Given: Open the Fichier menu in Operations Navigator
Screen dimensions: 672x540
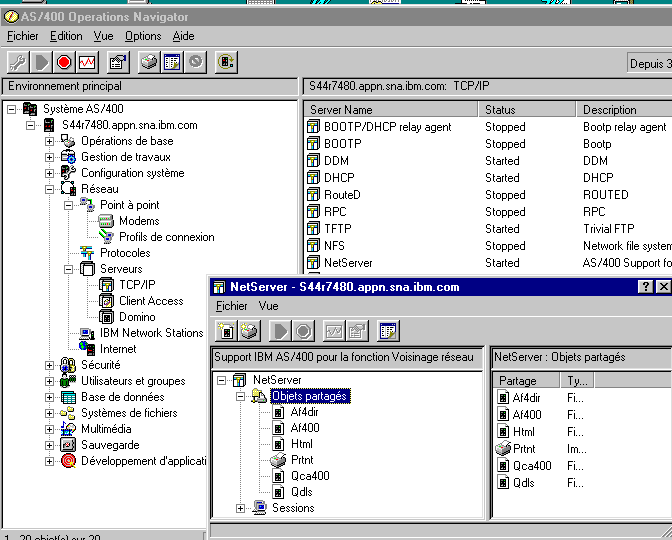Looking at the screenshot, I should pyautogui.click(x=23, y=36).
